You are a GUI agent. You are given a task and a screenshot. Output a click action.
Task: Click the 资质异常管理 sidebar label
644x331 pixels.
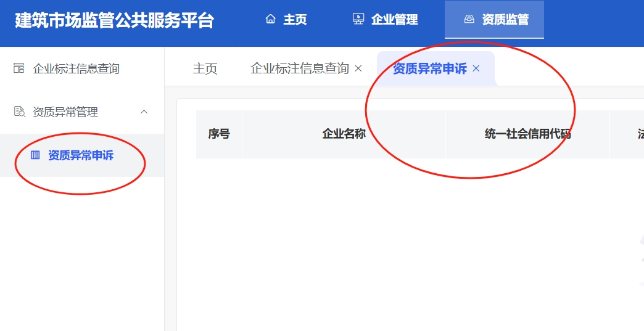click(x=66, y=112)
